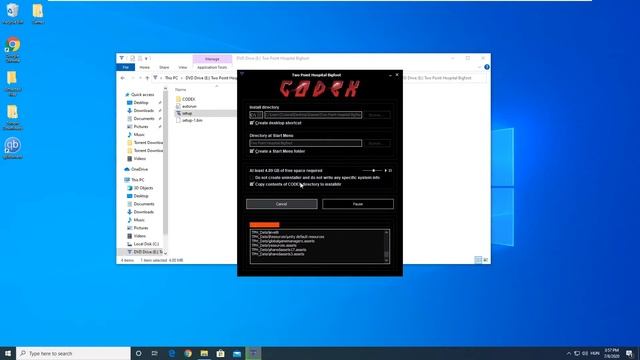This screenshot has width=640, height=360.
Task: Open pinned Documents under Quick access
Action: pyautogui.click(x=144, y=118)
